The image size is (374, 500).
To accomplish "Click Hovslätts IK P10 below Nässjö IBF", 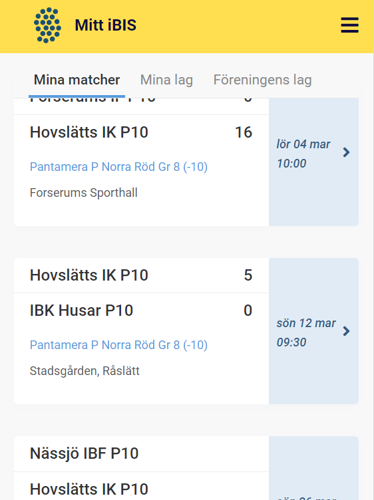I will [x=89, y=489].
